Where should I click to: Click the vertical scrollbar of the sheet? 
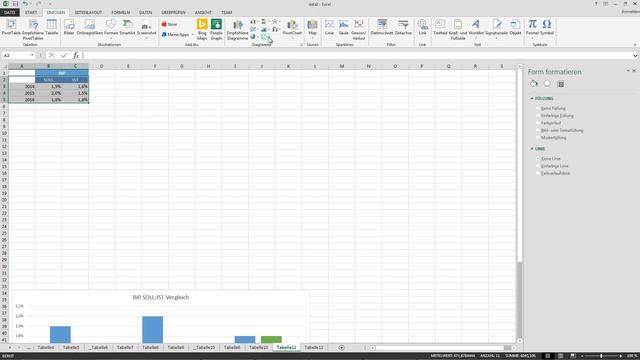[x=520, y=204]
